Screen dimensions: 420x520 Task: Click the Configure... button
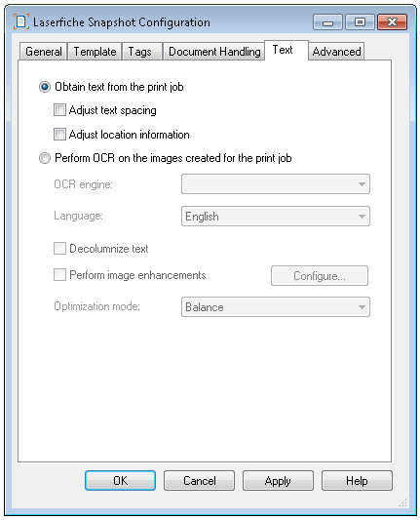pyautogui.click(x=320, y=275)
